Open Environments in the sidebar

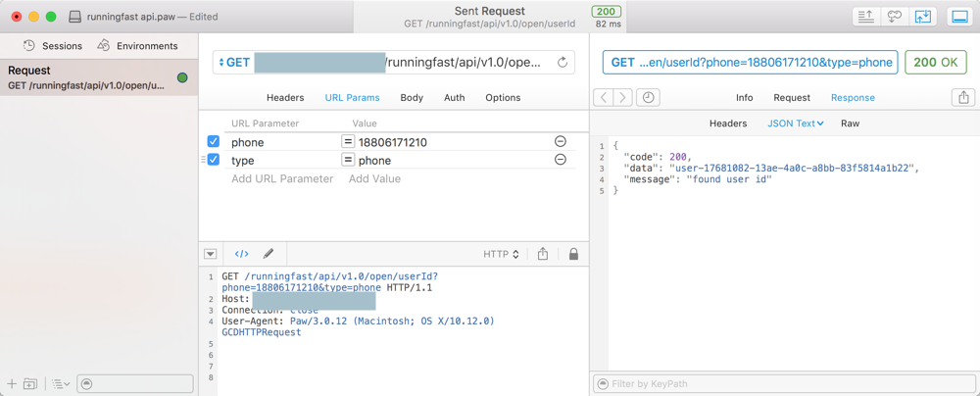pos(137,46)
